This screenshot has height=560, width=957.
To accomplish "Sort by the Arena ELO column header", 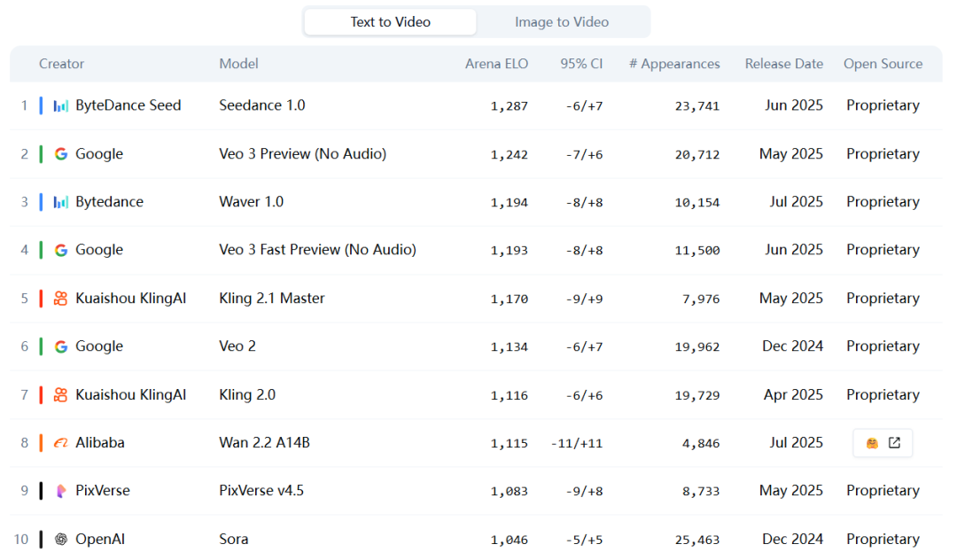I will coord(496,64).
